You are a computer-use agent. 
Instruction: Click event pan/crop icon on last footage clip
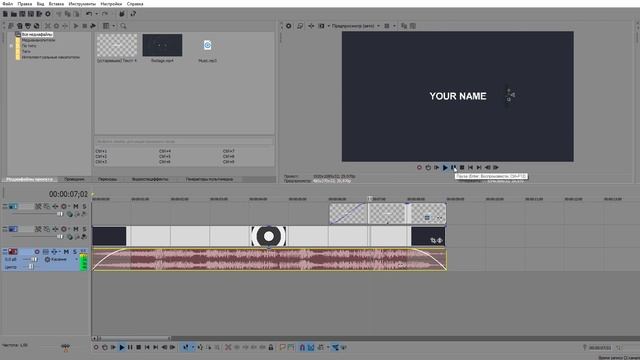click(433, 241)
